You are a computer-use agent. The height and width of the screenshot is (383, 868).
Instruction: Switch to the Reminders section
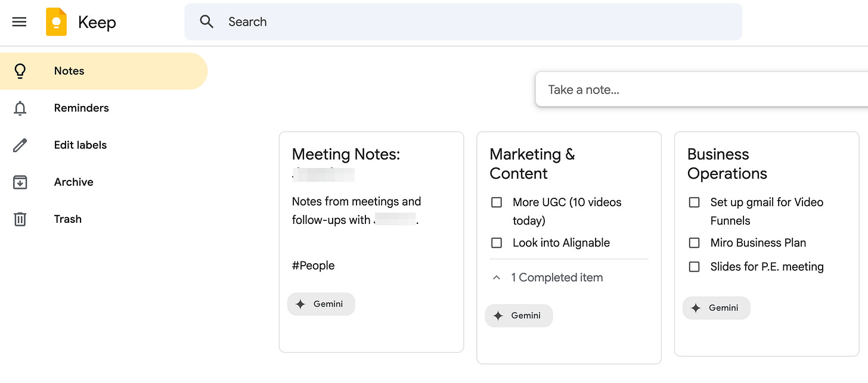pos(81,108)
